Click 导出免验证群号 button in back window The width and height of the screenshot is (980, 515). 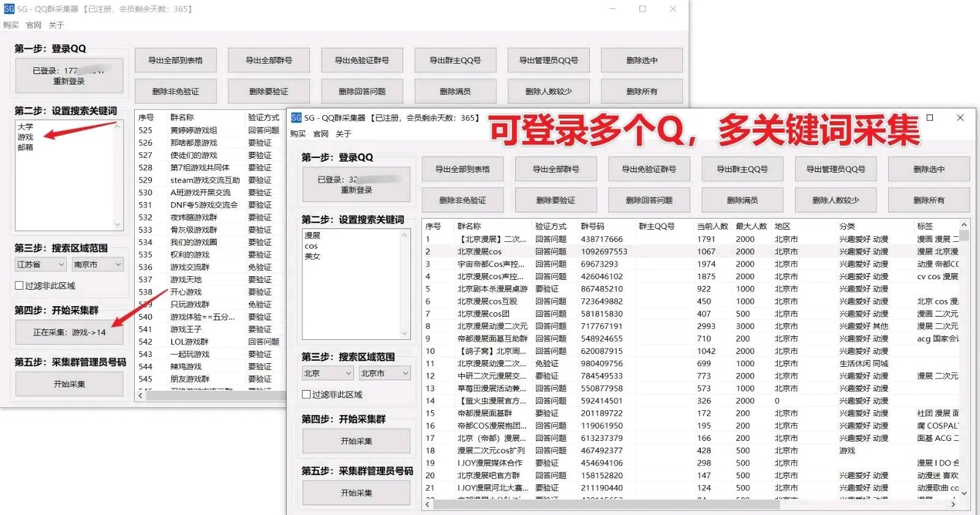pyautogui.click(x=362, y=60)
